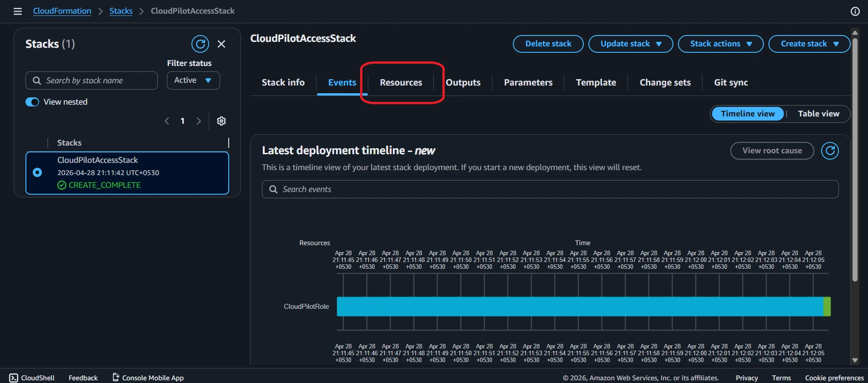The height and width of the screenshot is (383, 868).
Task: Follow CloudFormation breadcrumb link
Action: point(62,11)
